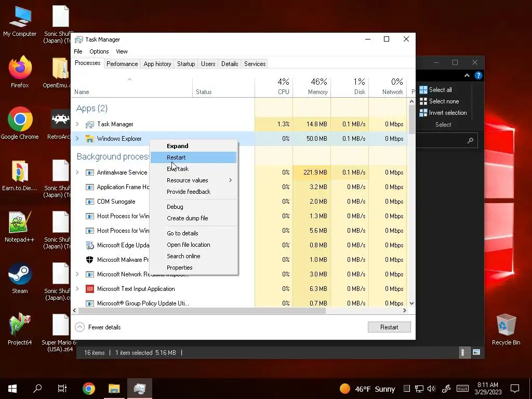
Task: Open volume speaker icon in tray
Action: (x=431, y=389)
